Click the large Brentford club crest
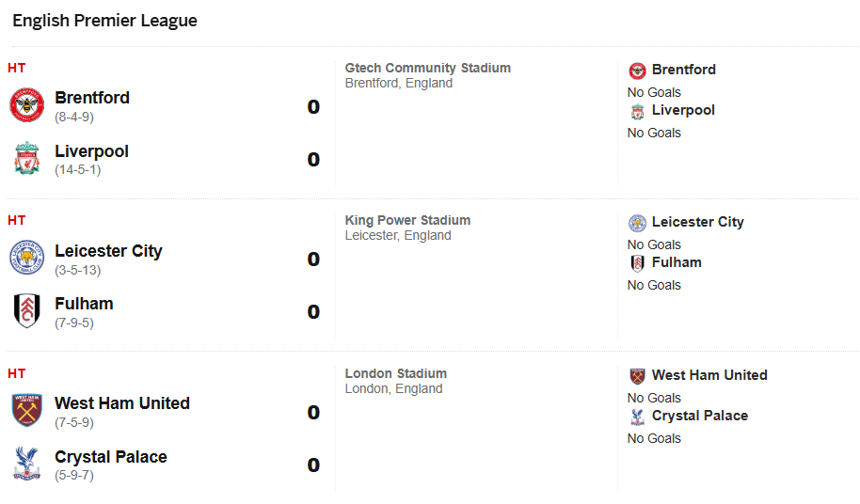 [26, 105]
